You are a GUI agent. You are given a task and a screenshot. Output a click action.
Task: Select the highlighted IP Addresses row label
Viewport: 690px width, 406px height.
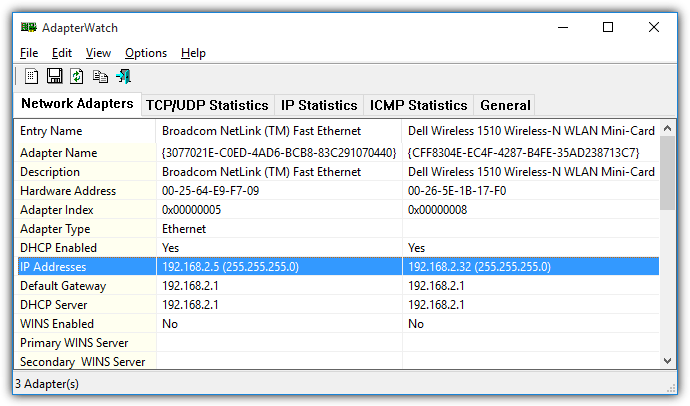53,267
